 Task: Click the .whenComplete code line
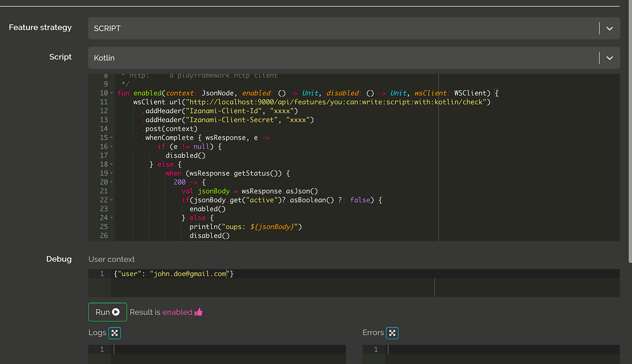pos(206,138)
